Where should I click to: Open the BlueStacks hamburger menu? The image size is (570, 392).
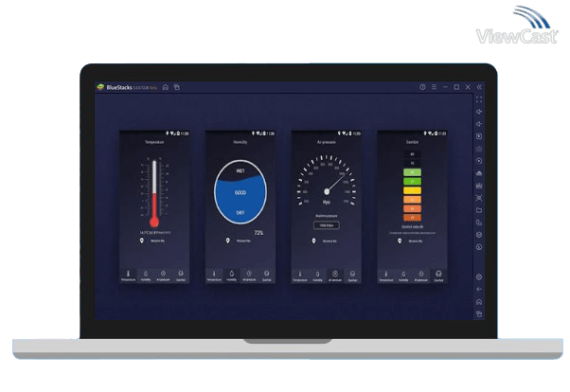pyautogui.click(x=434, y=87)
